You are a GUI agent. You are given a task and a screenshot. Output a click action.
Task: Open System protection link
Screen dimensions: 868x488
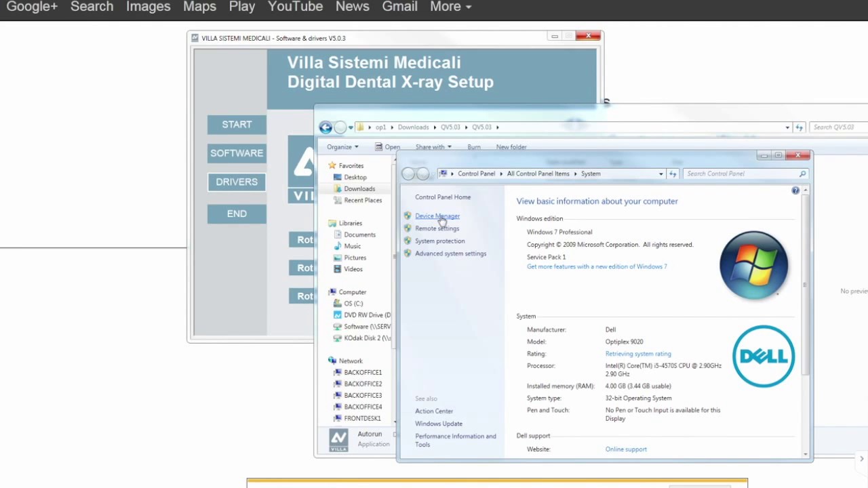(439, 241)
